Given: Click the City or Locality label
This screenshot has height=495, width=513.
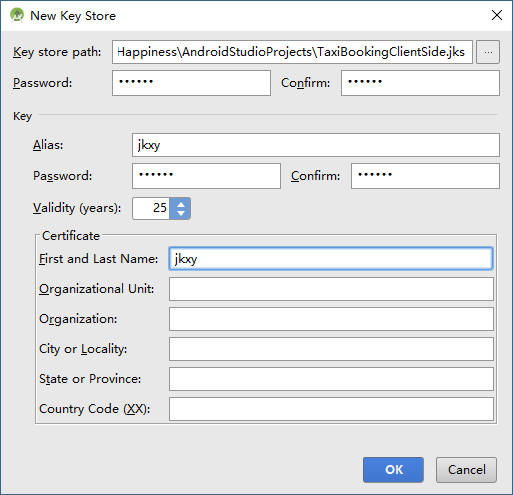Looking at the screenshot, I should 83,349.
